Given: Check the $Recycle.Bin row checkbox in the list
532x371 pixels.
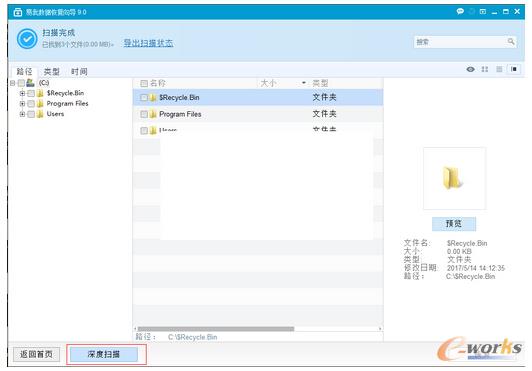Looking at the screenshot, I should pyautogui.click(x=144, y=98).
